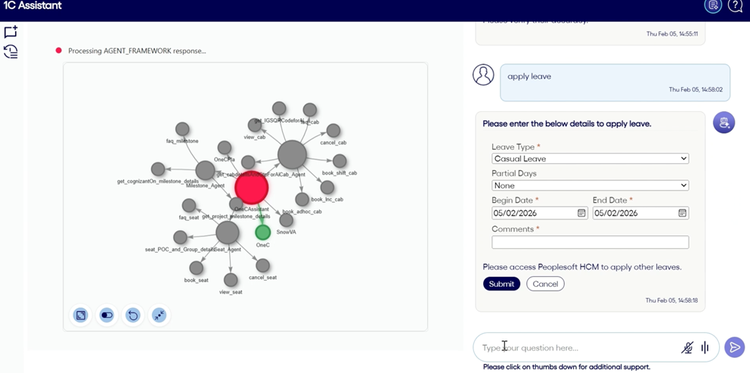Viewport: 750px width, 373px height.
Task: Click the fullscreen graph control icon
Action: tap(80, 315)
